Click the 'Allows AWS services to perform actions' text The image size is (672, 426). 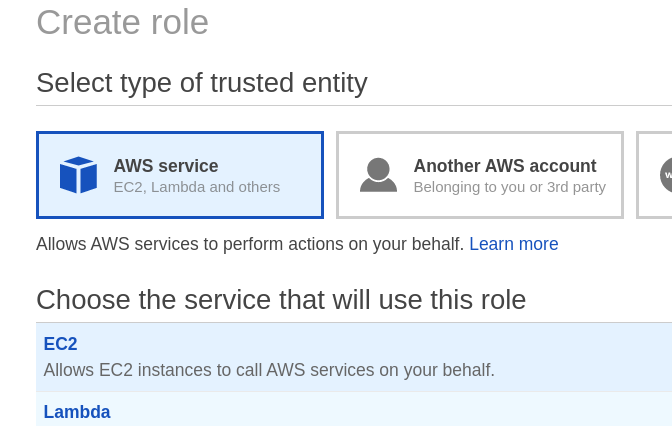coord(250,244)
